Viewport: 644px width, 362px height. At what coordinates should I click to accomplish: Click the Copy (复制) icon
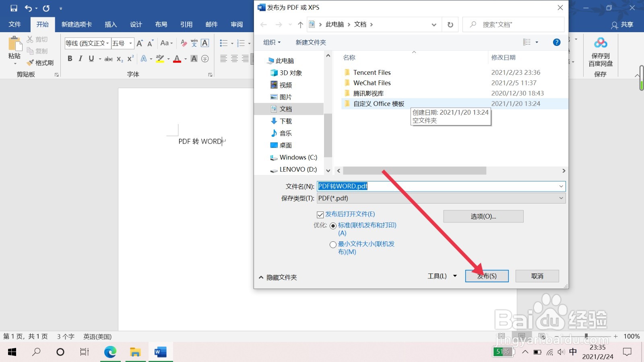point(30,51)
